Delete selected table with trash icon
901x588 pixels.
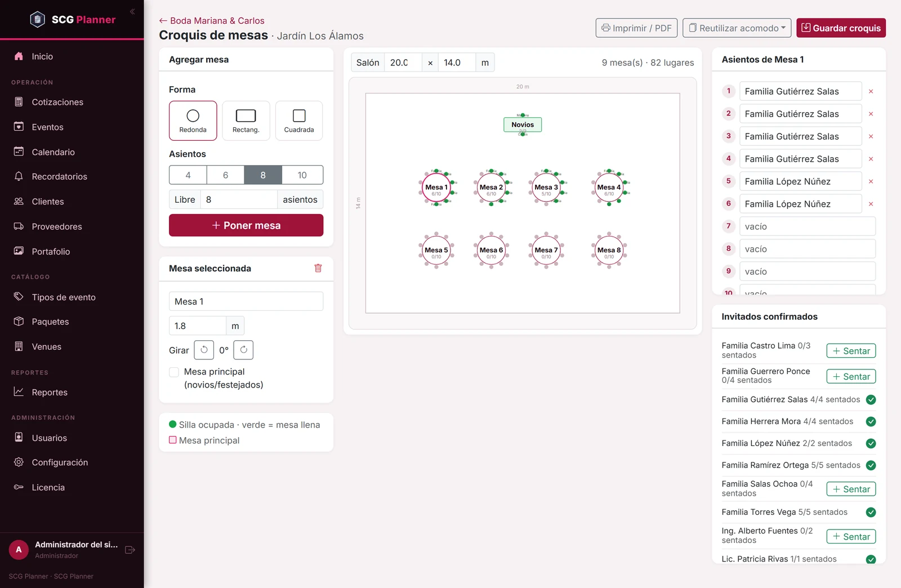(318, 268)
